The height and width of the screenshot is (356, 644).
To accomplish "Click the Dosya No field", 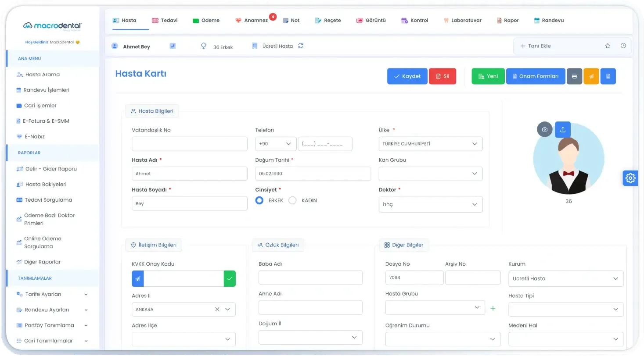I will point(414,278).
